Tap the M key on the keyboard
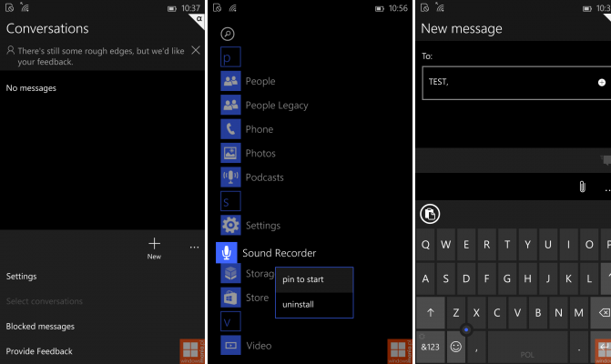The width and height of the screenshot is (611, 364). tap(578, 313)
